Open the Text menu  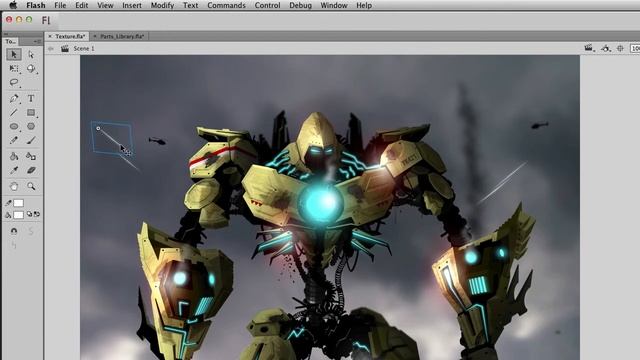click(190, 5)
